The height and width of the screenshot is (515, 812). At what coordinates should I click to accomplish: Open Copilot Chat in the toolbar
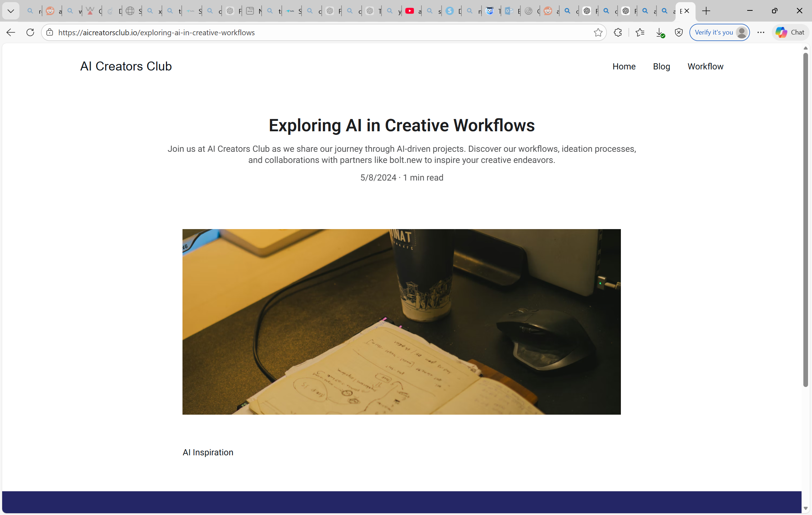point(790,32)
